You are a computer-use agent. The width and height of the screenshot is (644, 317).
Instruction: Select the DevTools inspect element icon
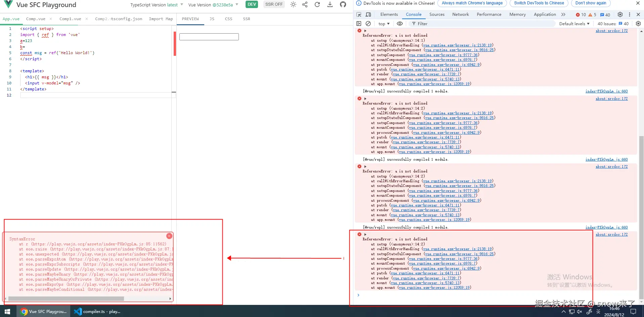[359, 14]
